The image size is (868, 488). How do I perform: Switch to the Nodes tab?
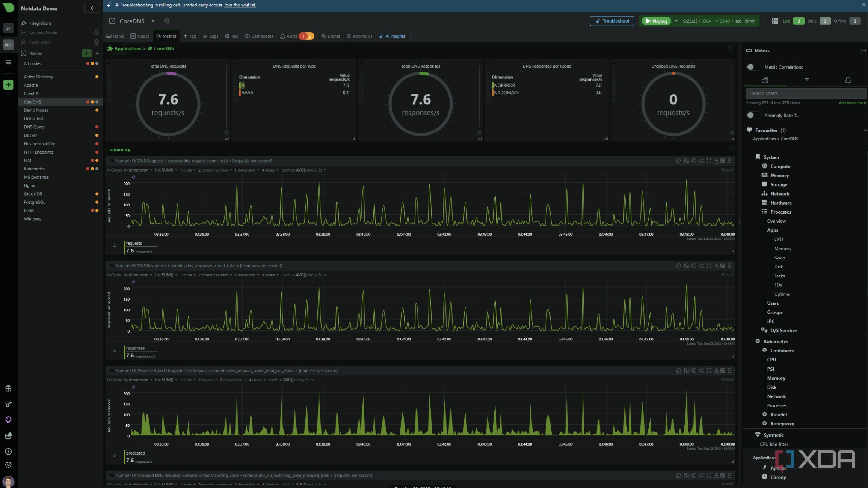(x=140, y=36)
